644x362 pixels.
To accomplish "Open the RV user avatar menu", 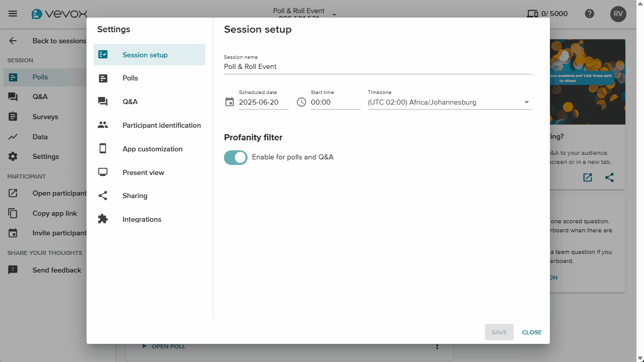I will [x=618, y=14].
